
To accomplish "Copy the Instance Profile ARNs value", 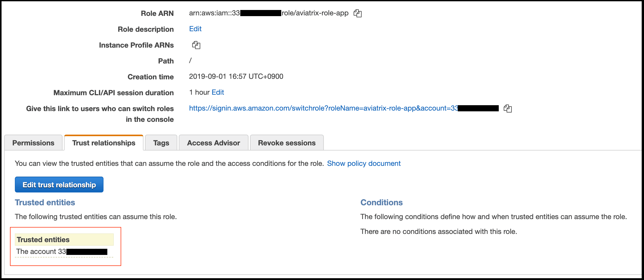I will click(x=196, y=45).
